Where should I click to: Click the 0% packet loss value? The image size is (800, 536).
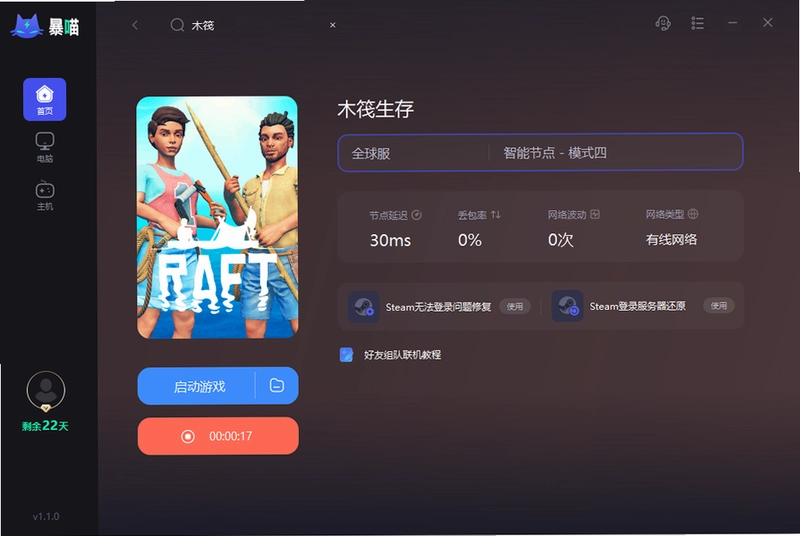tap(470, 240)
